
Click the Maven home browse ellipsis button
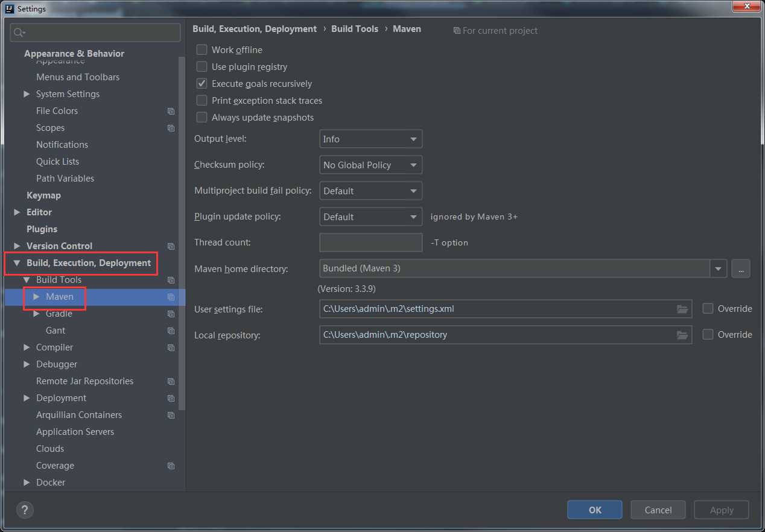point(741,268)
